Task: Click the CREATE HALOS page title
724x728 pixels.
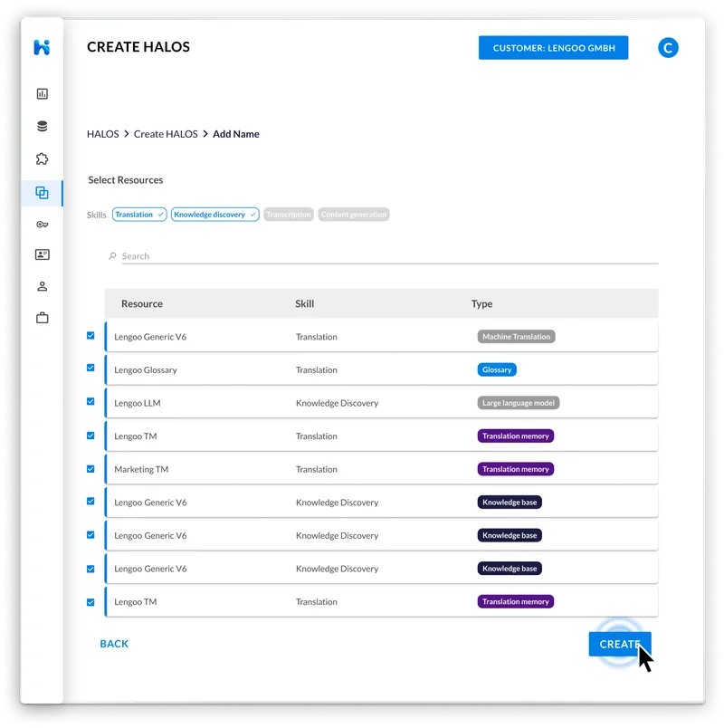Action: coord(138,47)
